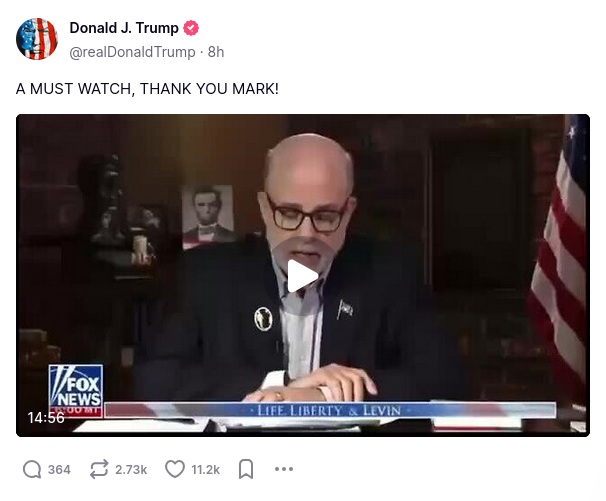This screenshot has height=501, width=606.
Task: Click the Fox News logo in the video
Action: point(76,391)
